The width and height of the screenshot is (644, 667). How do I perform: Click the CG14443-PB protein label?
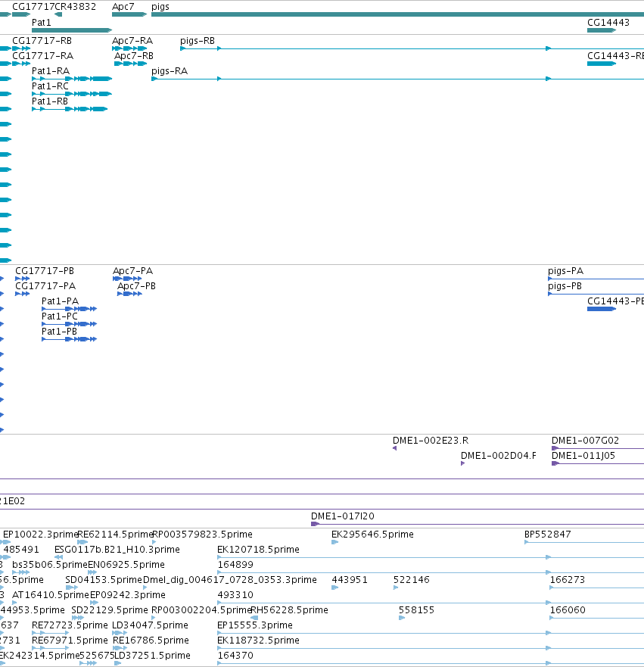(615, 301)
